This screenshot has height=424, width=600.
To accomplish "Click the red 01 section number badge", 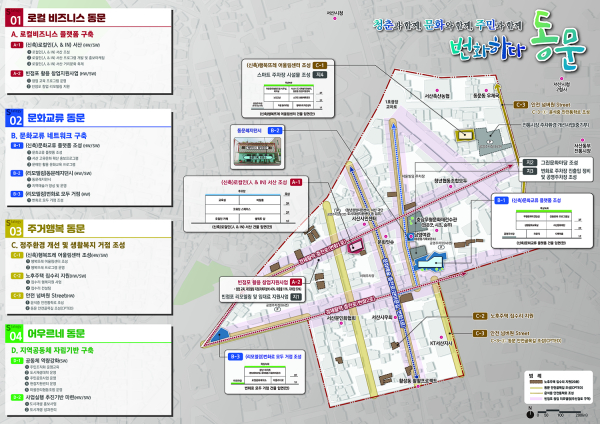I will pos(16,17).
